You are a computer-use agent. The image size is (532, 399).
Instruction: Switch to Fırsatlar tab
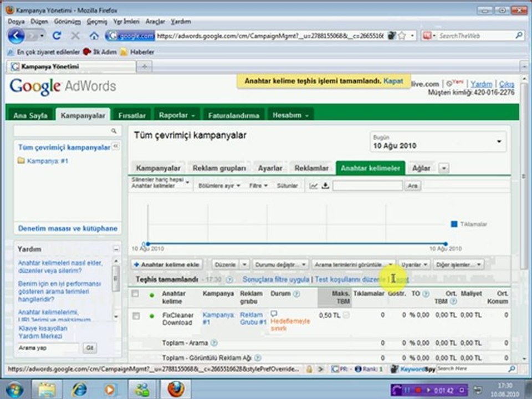point(132,115)
